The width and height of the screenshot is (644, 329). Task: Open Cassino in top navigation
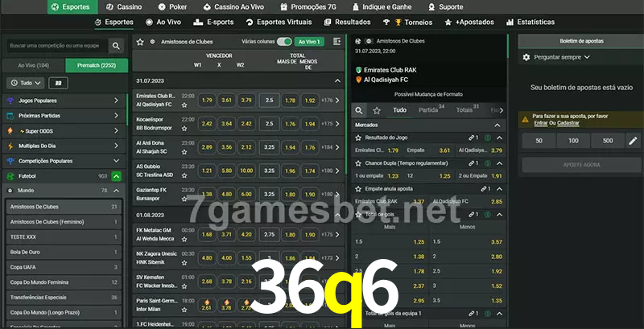pos(124,7)
